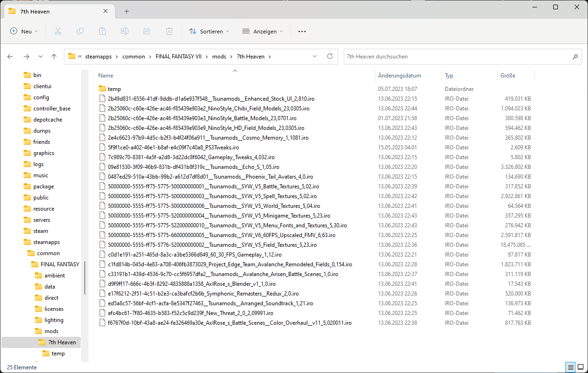Switch to details view icon in status bar
The image size is (588, 373).
pyautogui.click(x=571, y=367)
